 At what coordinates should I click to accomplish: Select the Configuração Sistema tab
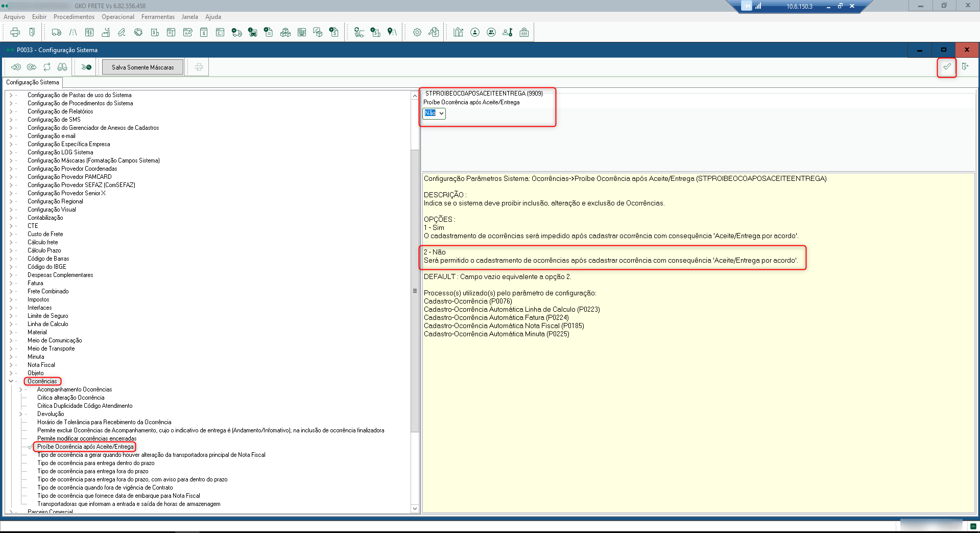(x=33, y=82)
